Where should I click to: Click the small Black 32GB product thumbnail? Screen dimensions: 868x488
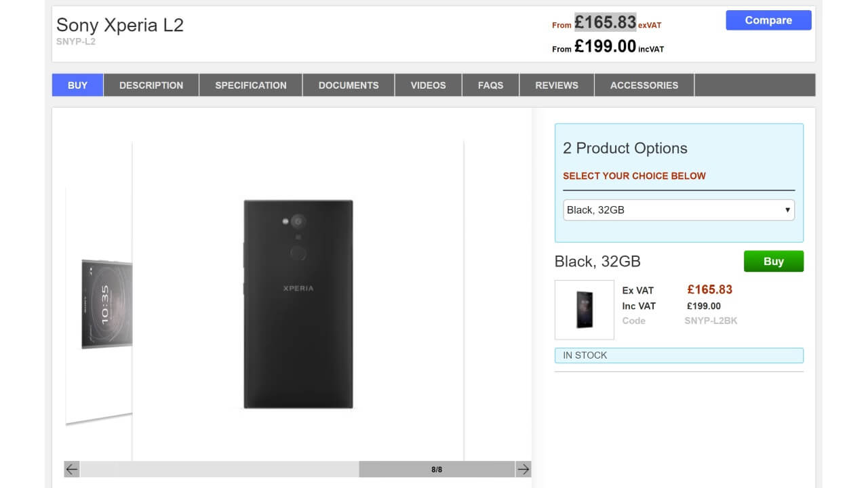(x=585, y=310)
